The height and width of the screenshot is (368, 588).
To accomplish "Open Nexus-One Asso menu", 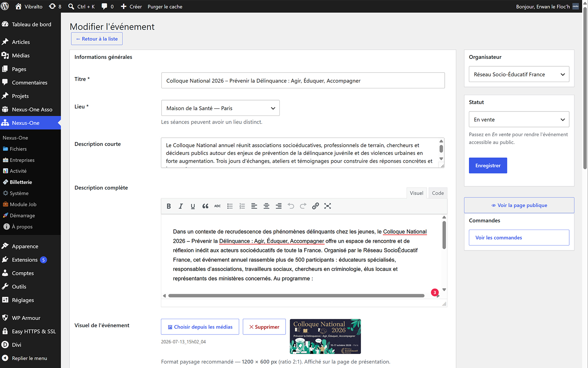I will (x=31, y=109).
